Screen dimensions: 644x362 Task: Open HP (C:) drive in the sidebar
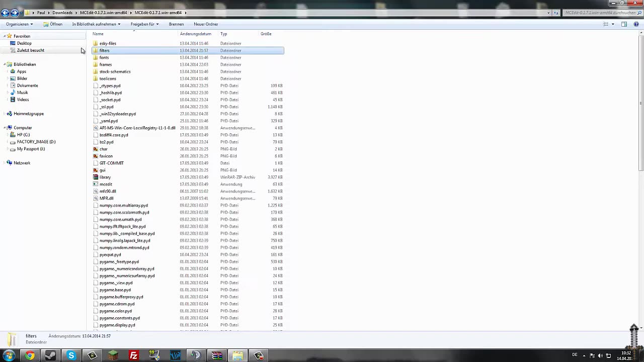(x=23, y=135)
